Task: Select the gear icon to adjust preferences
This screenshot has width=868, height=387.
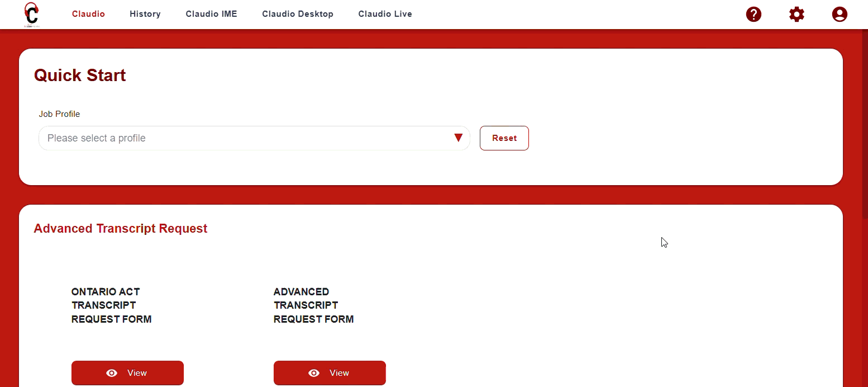Action: (x=797, y=14)
